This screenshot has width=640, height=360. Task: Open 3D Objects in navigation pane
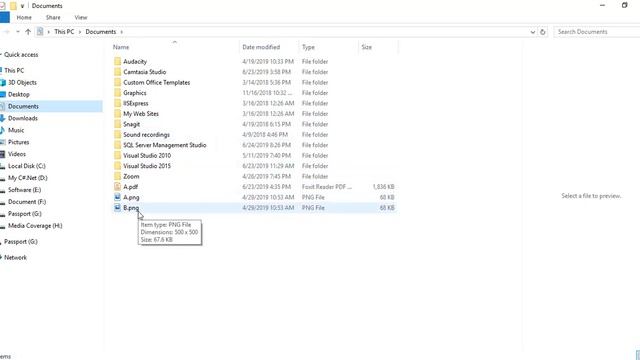coord(22,82)
